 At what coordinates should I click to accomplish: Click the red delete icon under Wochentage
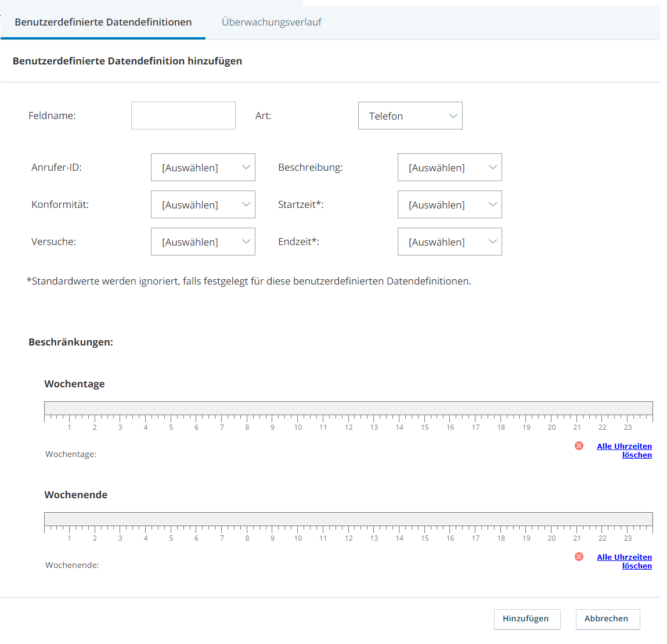[579, 445]
